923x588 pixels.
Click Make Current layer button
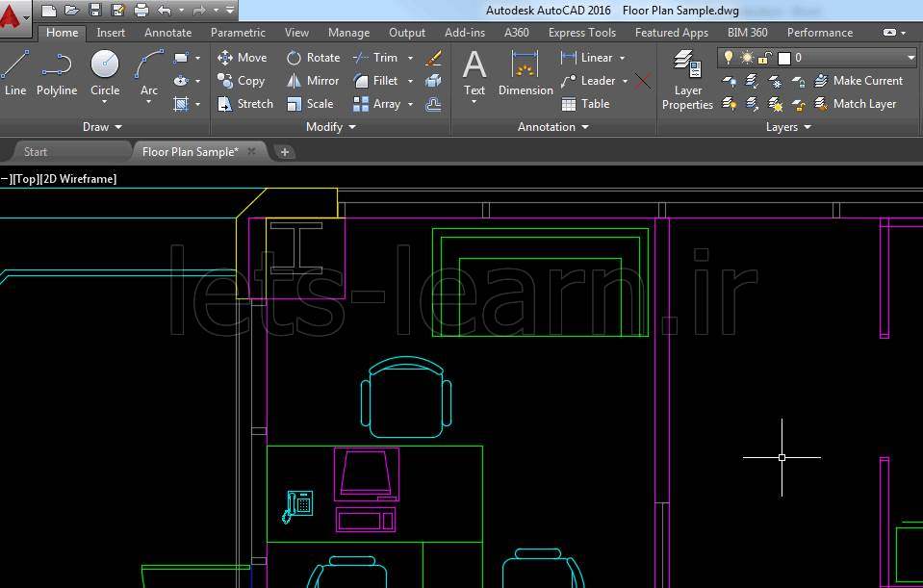point(859,81)
